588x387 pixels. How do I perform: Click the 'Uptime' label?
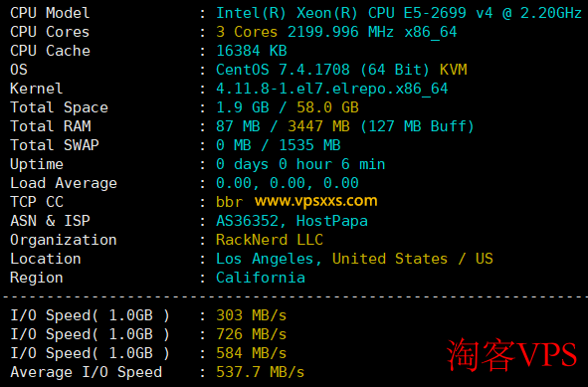37,164
